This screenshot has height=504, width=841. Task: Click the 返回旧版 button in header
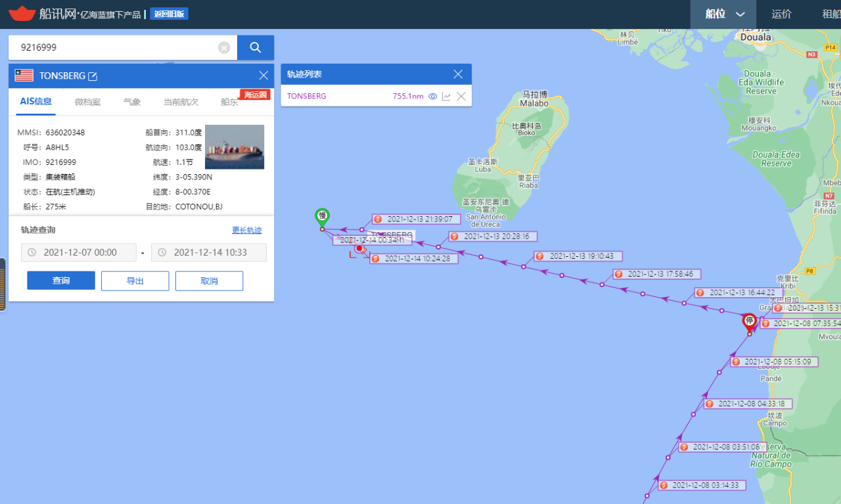coord(170,14)
